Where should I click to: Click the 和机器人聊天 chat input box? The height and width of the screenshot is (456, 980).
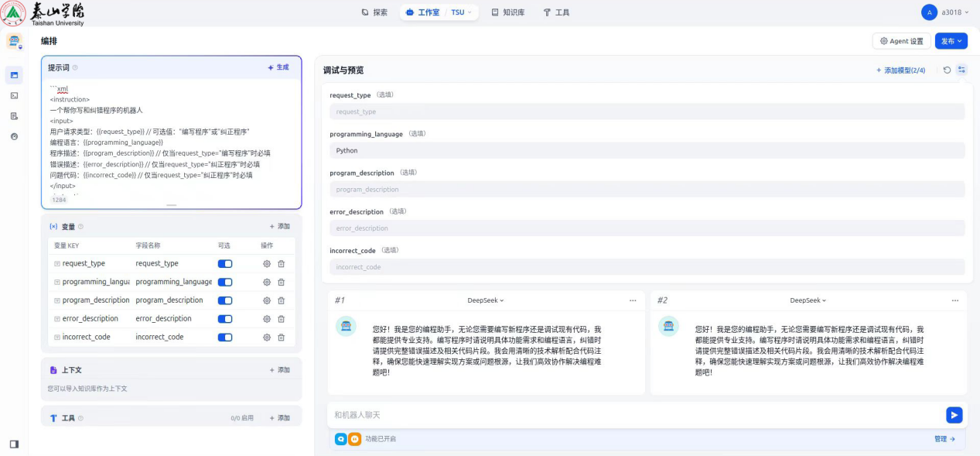pyautogui.click(x=634, y=415)
